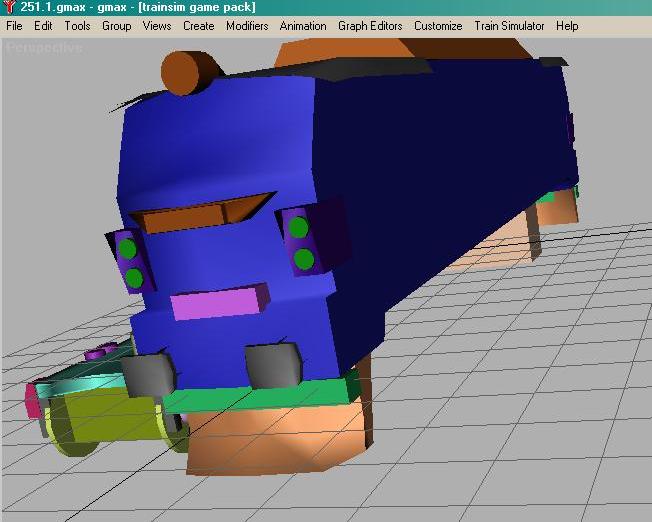Open the Train Simulator menu

(509, 26)
